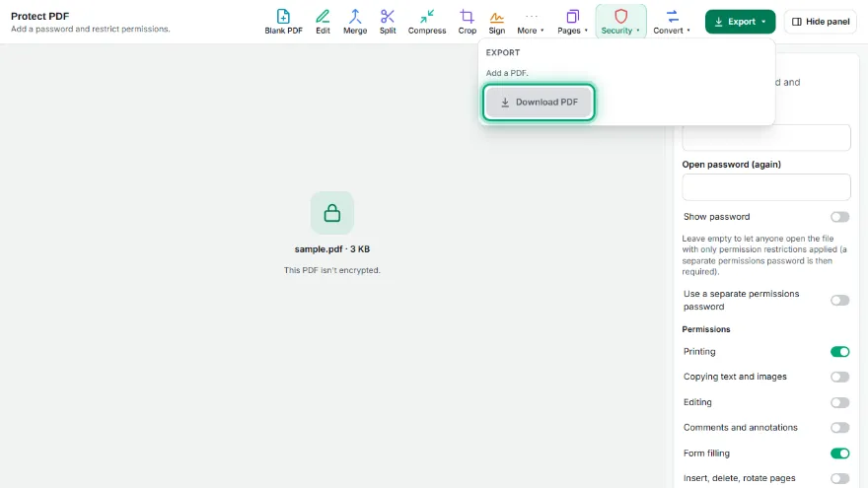
Task: Click Download PDF in Export menu
Action: pyautogui.click(x=539, y=103)
